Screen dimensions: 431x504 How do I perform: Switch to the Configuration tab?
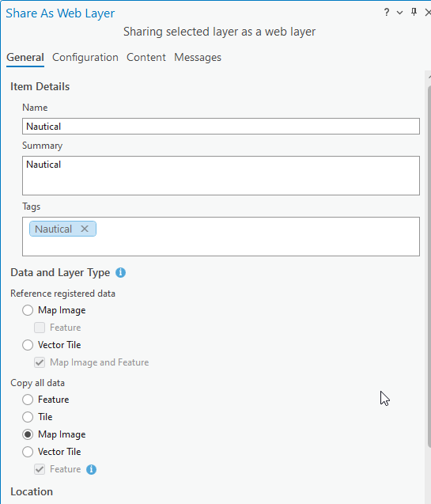point(85,58)
